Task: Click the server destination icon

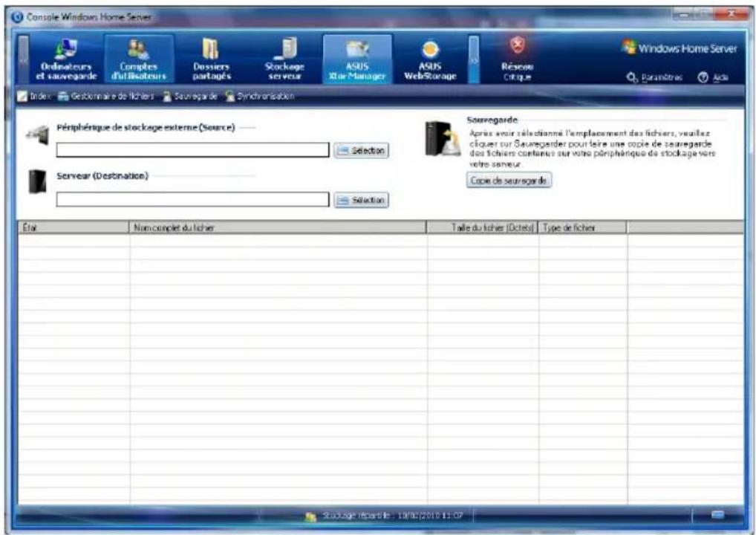Action: point(37,182)
